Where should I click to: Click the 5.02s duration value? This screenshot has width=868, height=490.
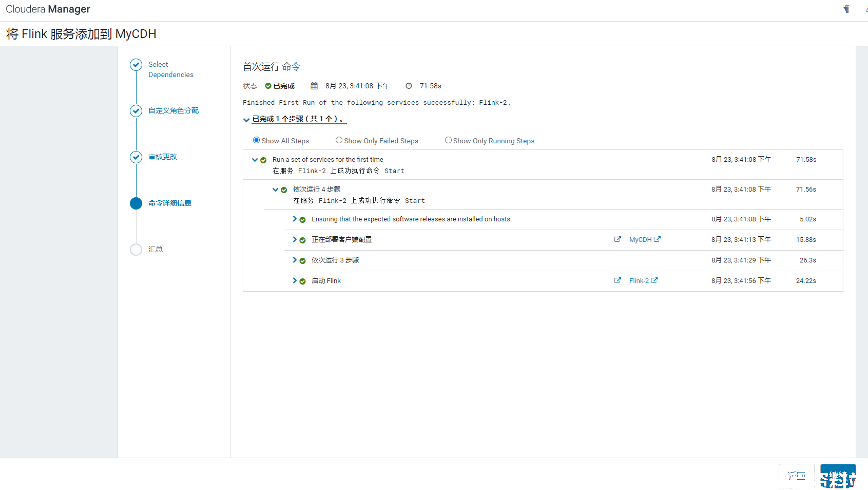click(x=808, y=219)
